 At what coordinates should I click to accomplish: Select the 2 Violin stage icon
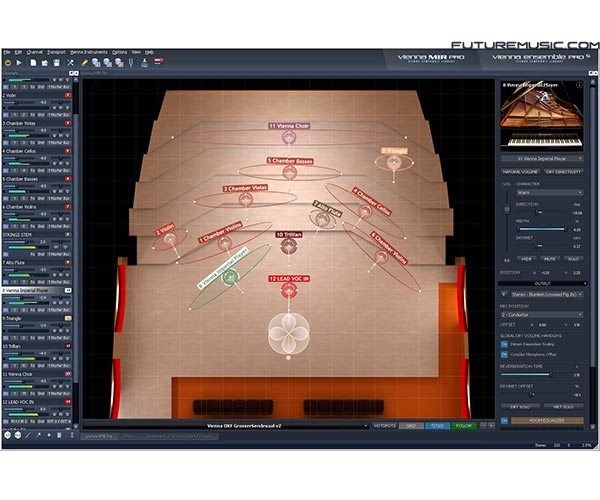click(170, 240)
